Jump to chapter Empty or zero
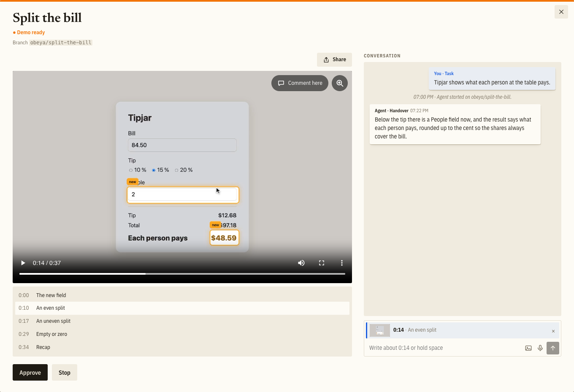The width and height of the screenshot is (574, 392). [x=182, y=334]
